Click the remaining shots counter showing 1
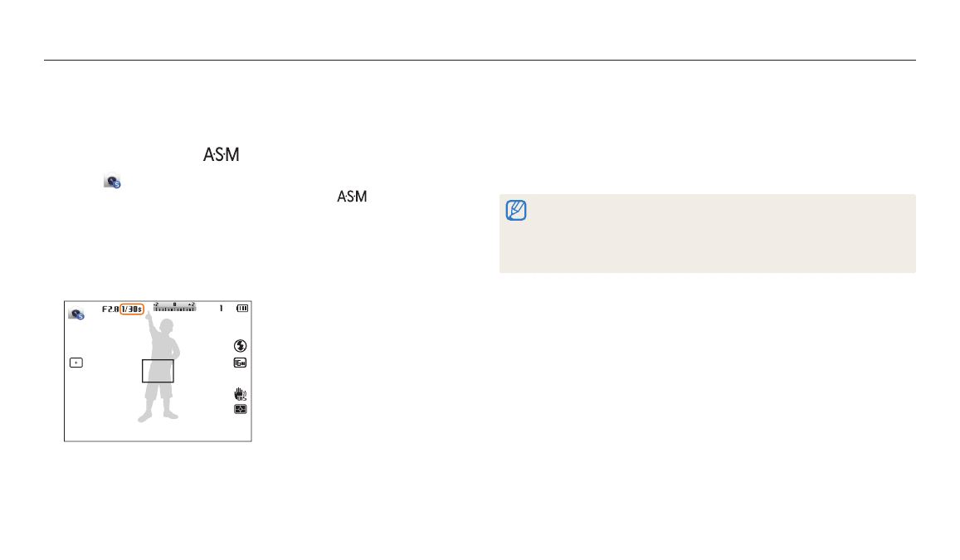Viewport: 960px width, 560px height. [222, 309]
